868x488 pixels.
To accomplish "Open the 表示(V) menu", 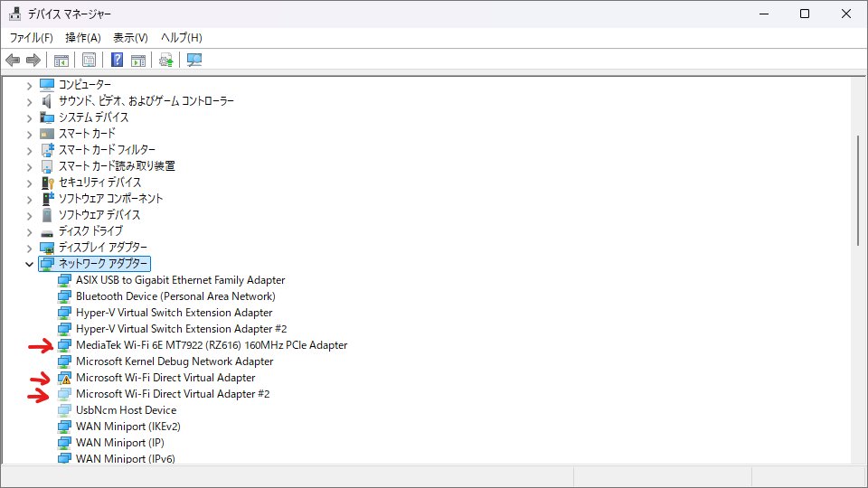I will pos(130,38).
